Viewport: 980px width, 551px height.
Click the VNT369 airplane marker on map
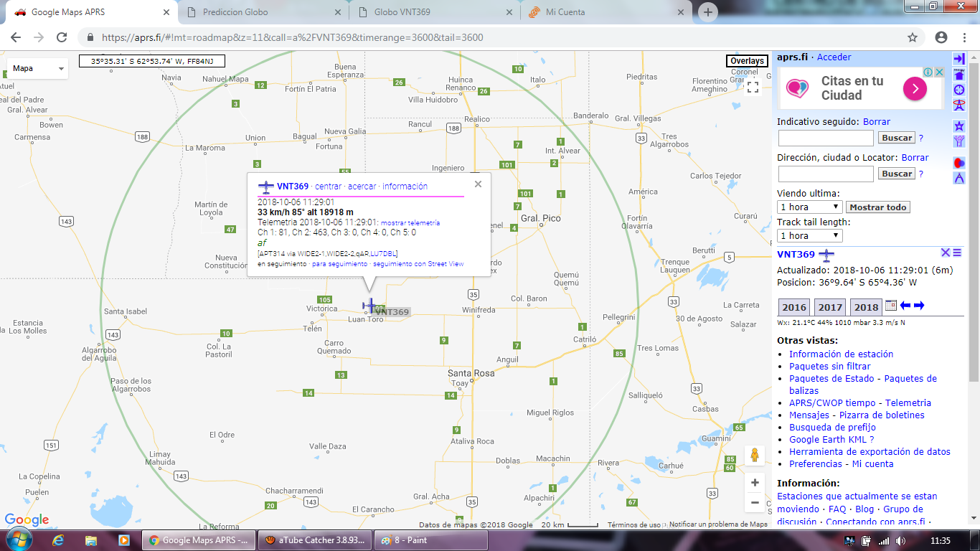tap(369, 306)
